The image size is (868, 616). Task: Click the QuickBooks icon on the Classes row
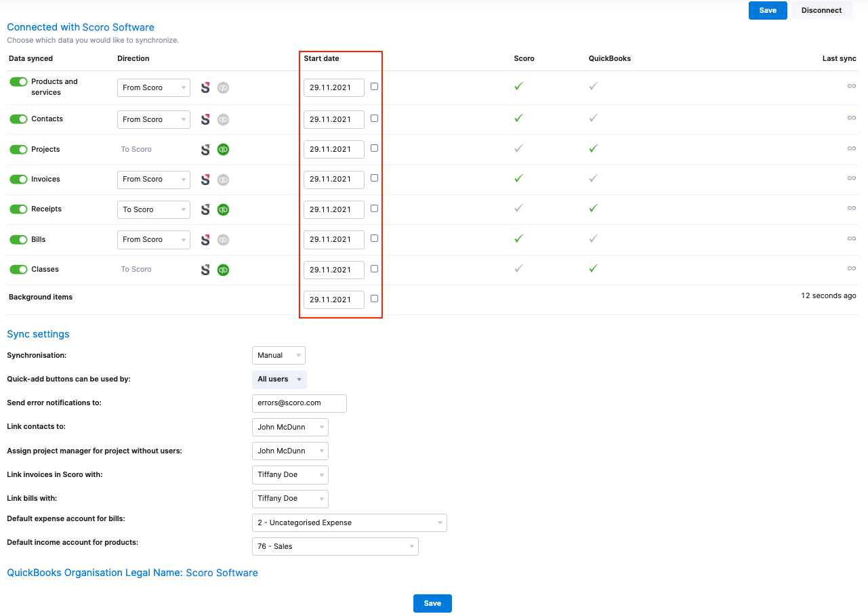[223, 269]
